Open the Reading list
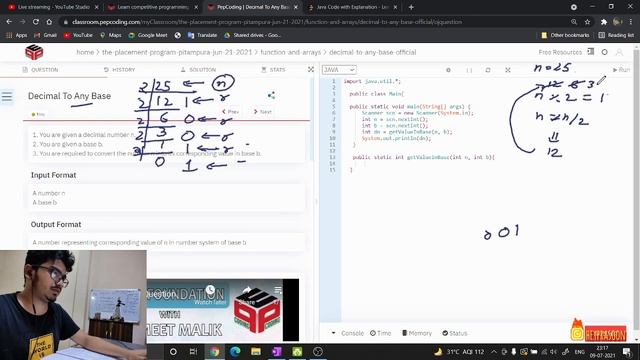The image size is (640, 360). [x=616, y=35]
